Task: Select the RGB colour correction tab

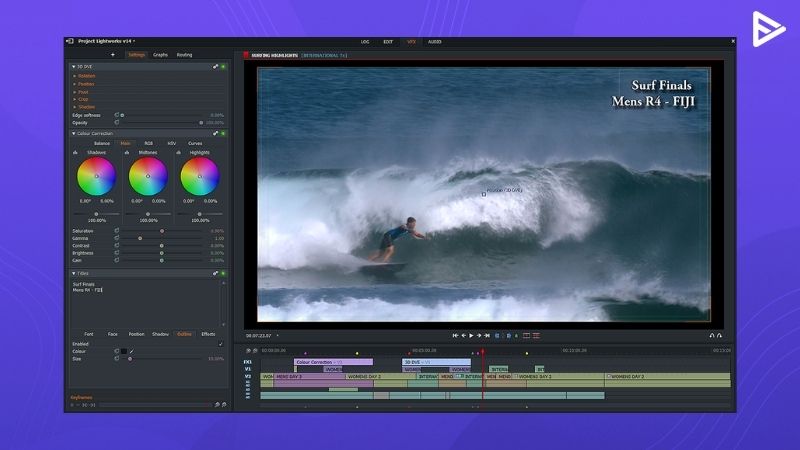Action: (x=148, y=143)
